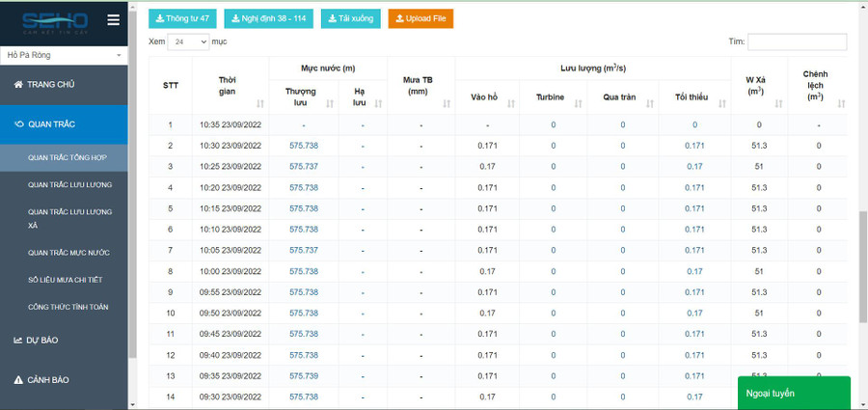Click the Thông tư 47 download button
The image size is (868, 410).
[x=183, y=18]
